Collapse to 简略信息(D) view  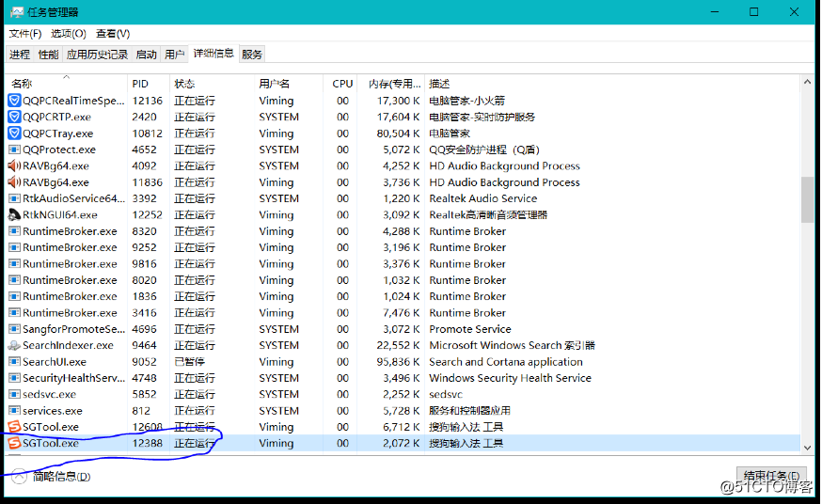coord(52,476)
